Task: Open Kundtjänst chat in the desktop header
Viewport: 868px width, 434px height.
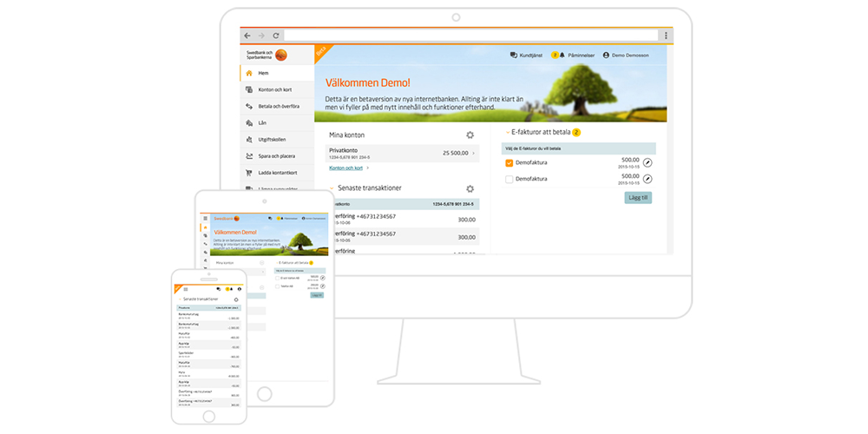Action: [x=527, y=56]
